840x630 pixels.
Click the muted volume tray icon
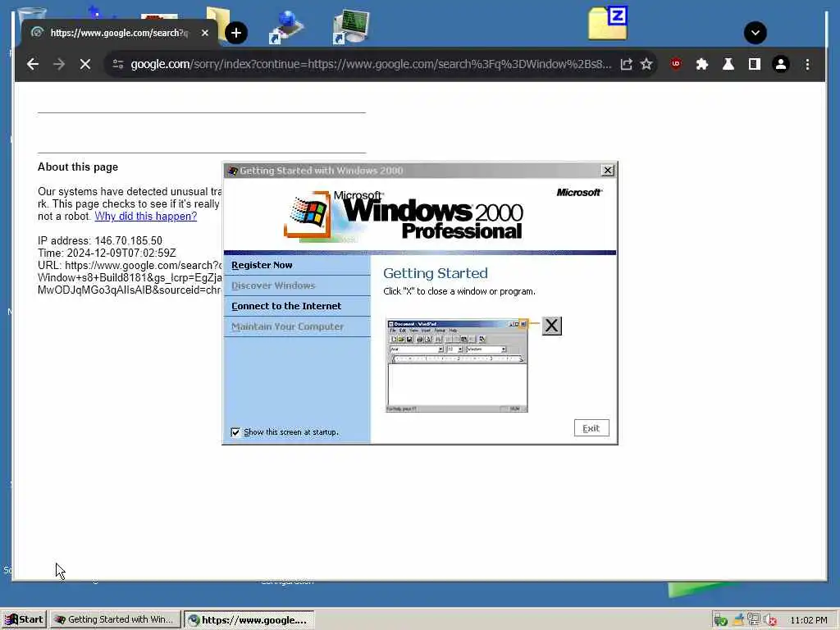[770, 620]
